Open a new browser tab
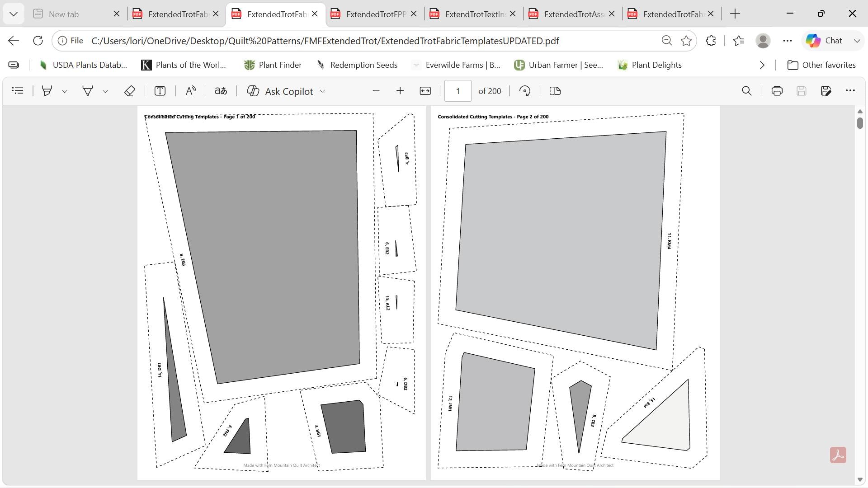Image resolution: width=868 pixels, height=488 pixels. click(735, 14)
